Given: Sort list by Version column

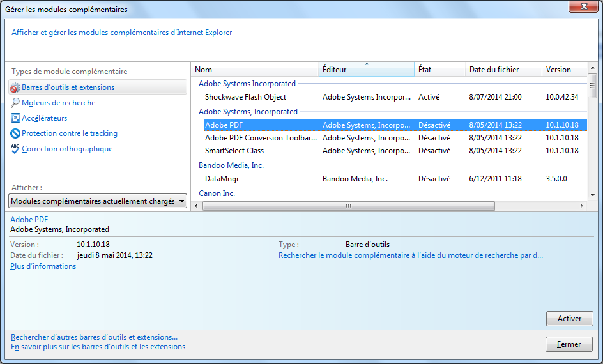Looking at the screenshot, I should point(564,70).
